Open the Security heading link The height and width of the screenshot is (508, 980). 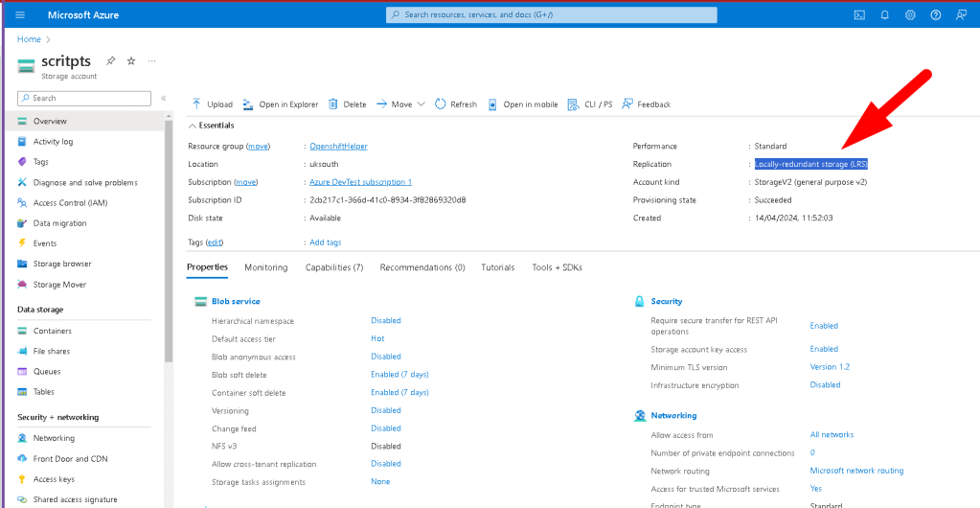pos(666,301)
